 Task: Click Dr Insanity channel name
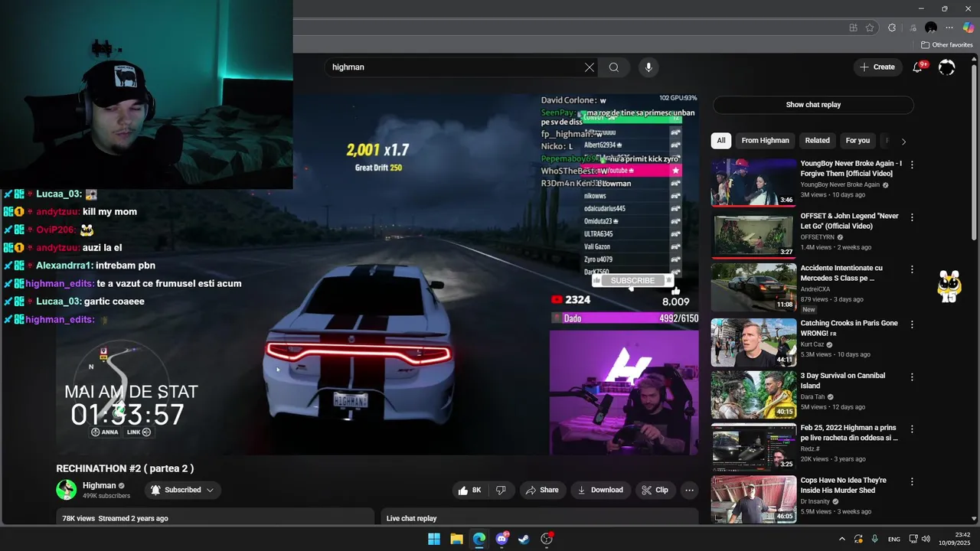click(815, 502)
